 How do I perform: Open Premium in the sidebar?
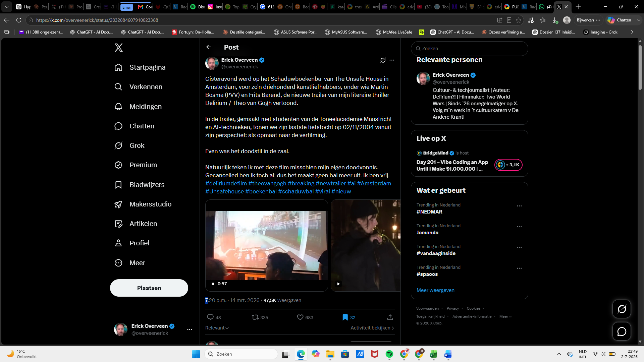click(136, 165)
